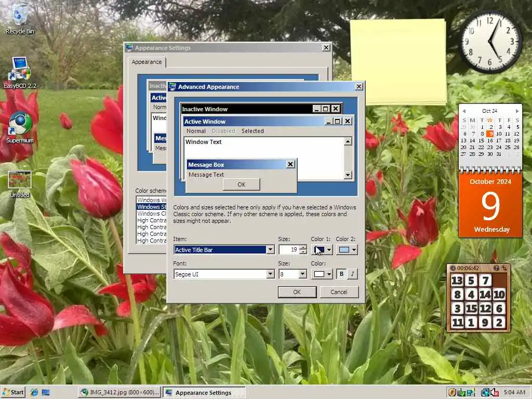Select the EasyBCD 2.2 desktop shortcut
532x399 pixels.
point(20,73)
